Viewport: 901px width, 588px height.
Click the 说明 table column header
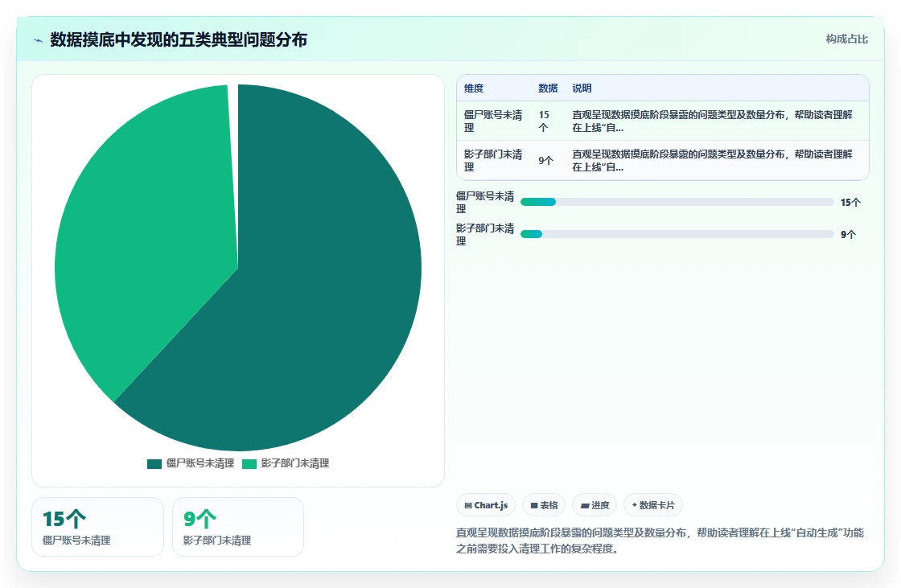tap(582, 88)
